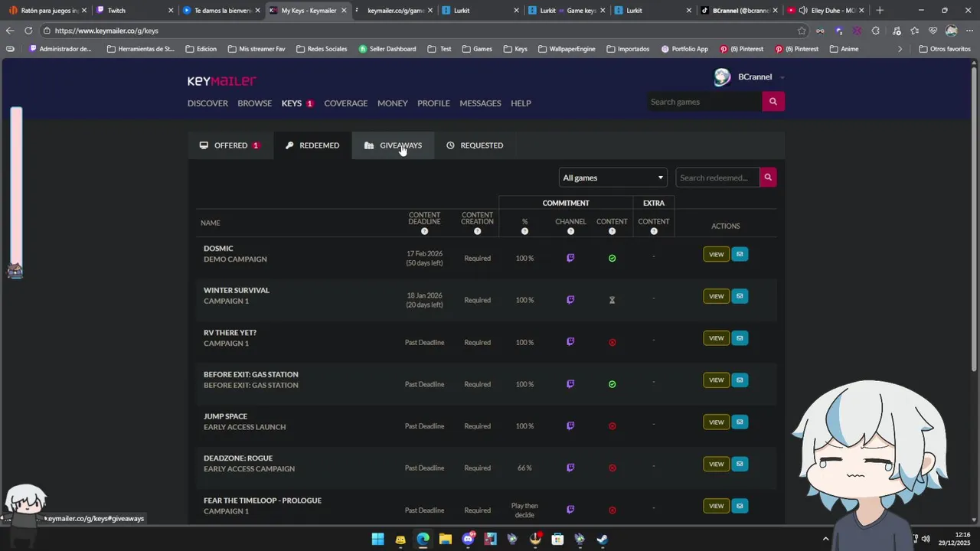Click inside the Search redeemed field

[x=717, y=178]
